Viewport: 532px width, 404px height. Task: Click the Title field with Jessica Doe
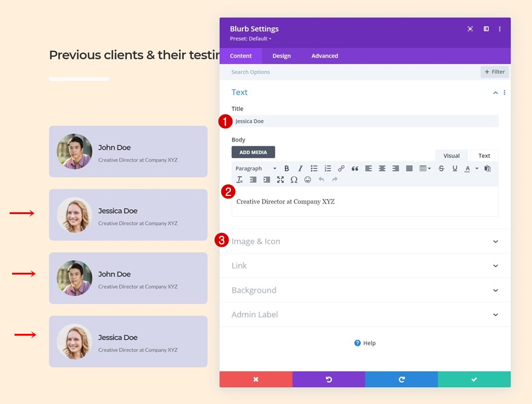[x=365, y=121]
